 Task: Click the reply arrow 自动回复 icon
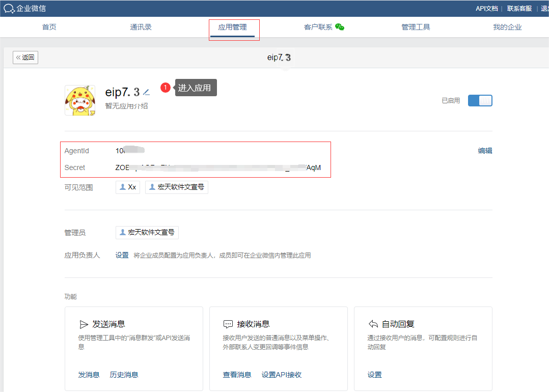click(x=373, y=324)
